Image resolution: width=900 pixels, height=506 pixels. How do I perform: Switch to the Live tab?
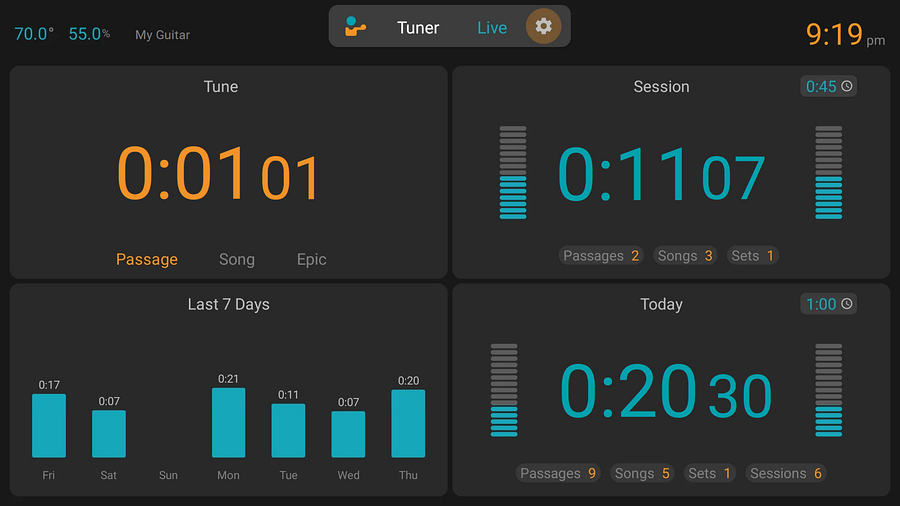tap(492, 28)
